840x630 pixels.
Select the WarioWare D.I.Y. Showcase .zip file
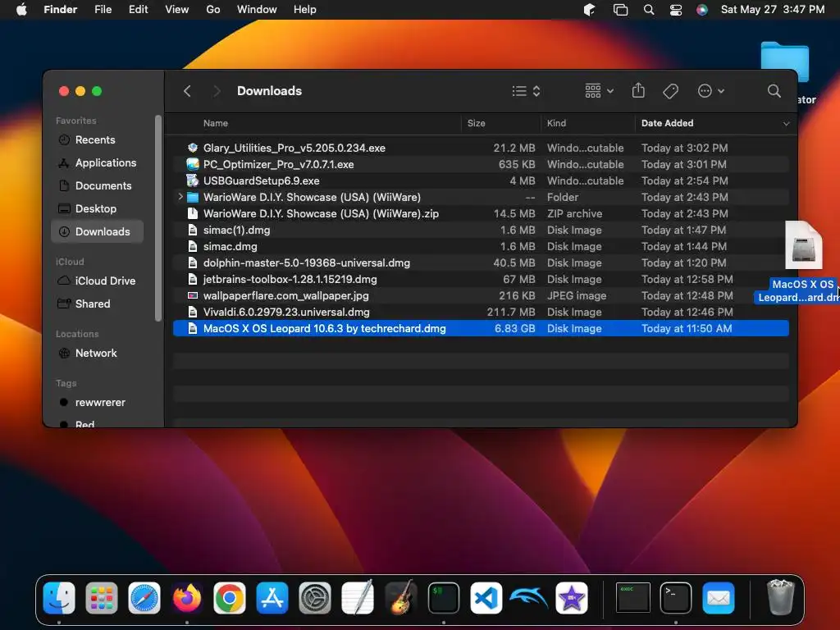(481, 214)
